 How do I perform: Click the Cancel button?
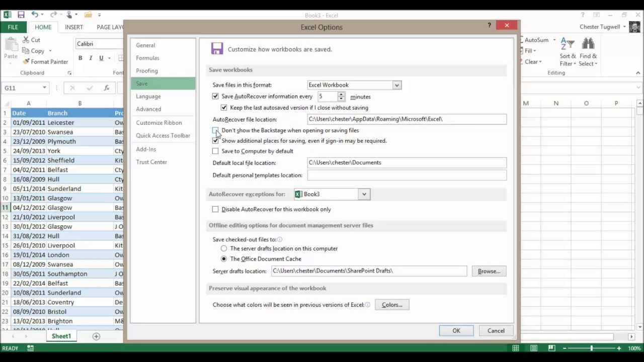coord(496,331)
